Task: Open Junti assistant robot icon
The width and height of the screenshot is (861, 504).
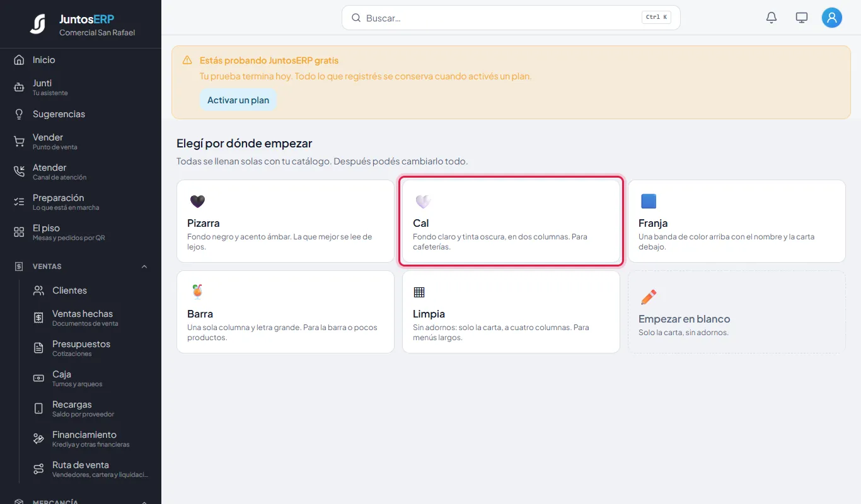Action: (19, 88)
